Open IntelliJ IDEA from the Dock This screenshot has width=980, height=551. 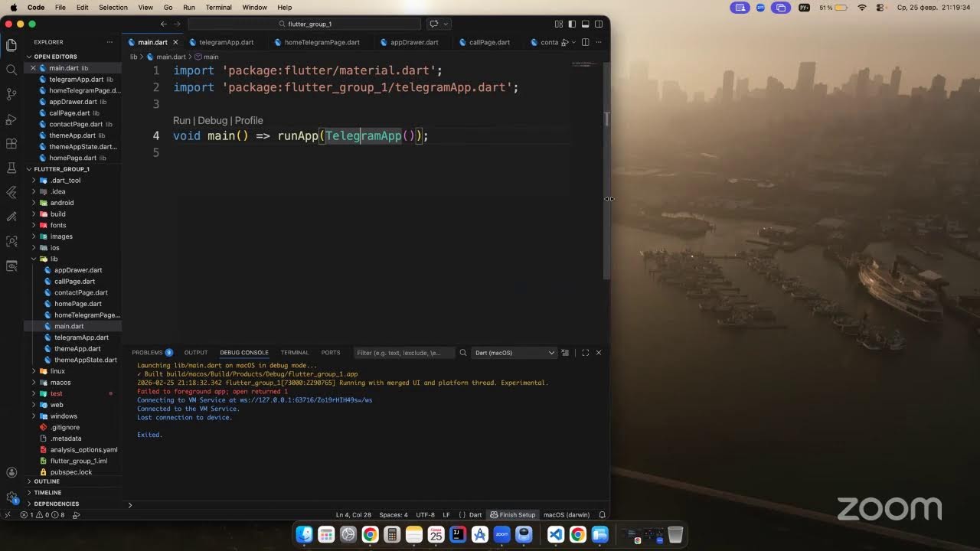(x=458, y=534)
